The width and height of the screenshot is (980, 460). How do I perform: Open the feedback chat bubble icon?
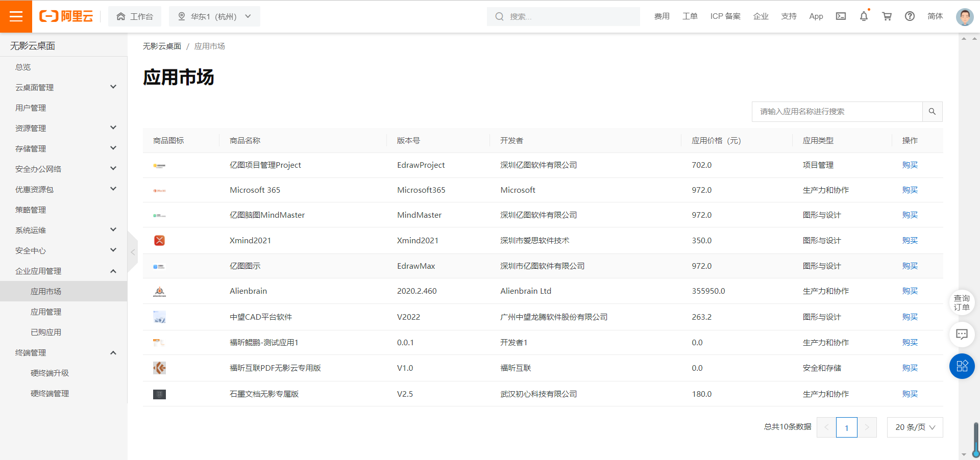(x=962, y=334)
